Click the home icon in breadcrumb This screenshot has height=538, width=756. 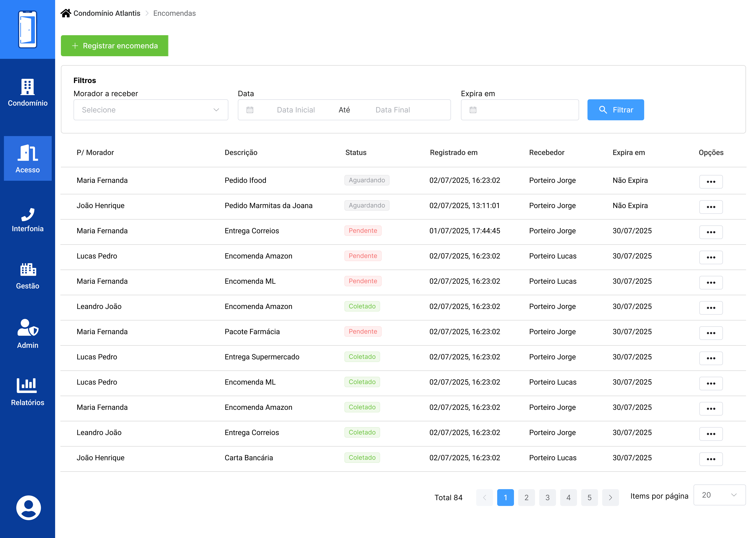[x=66, y=13]
